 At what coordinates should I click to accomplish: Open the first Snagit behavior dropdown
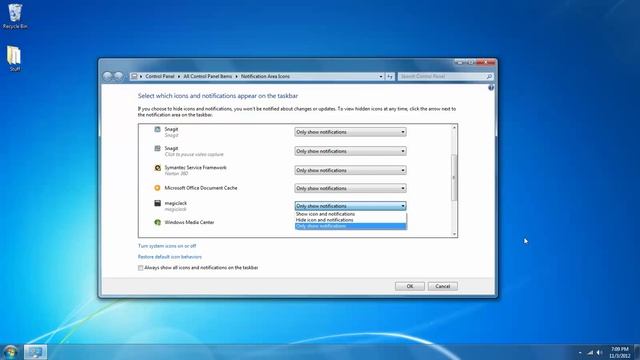350,132
